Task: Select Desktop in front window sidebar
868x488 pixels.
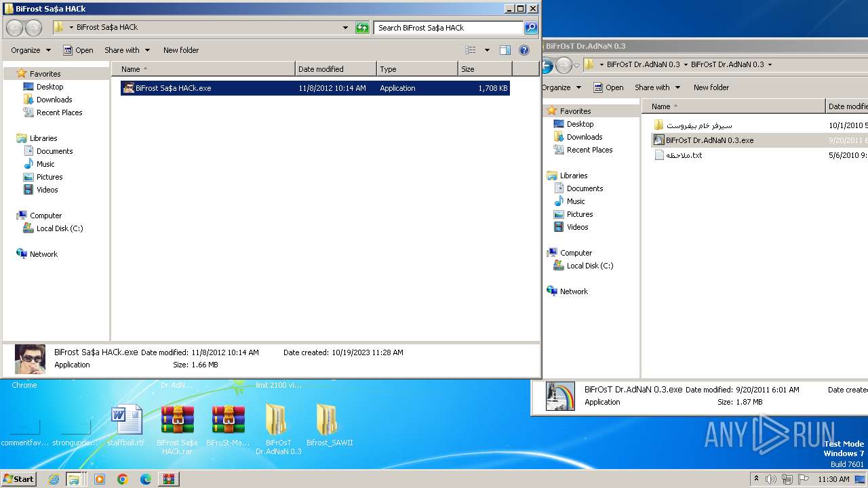Action: coord(50,87)
